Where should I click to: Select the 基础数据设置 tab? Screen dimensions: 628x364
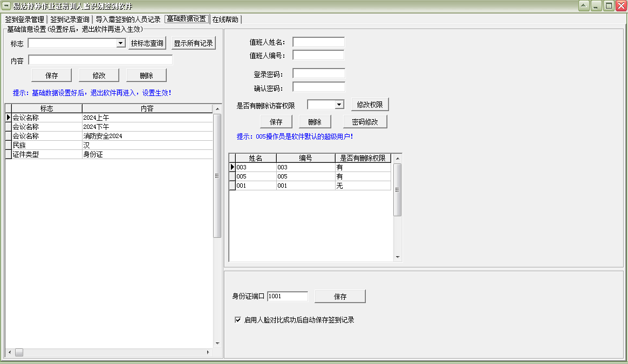[187, 19]
